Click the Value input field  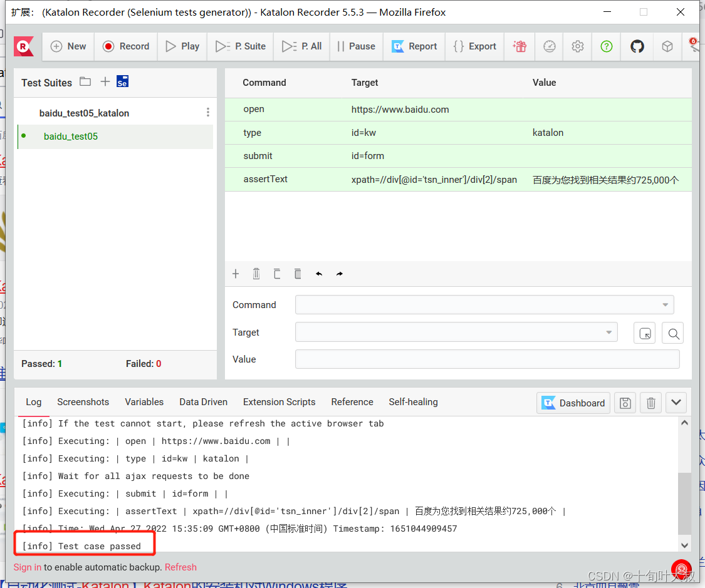coord(487,359)
